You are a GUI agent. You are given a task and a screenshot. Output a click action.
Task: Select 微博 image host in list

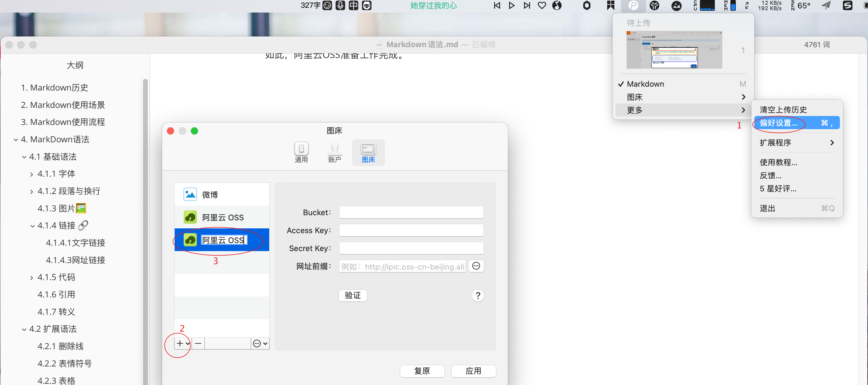pos(222,194)
